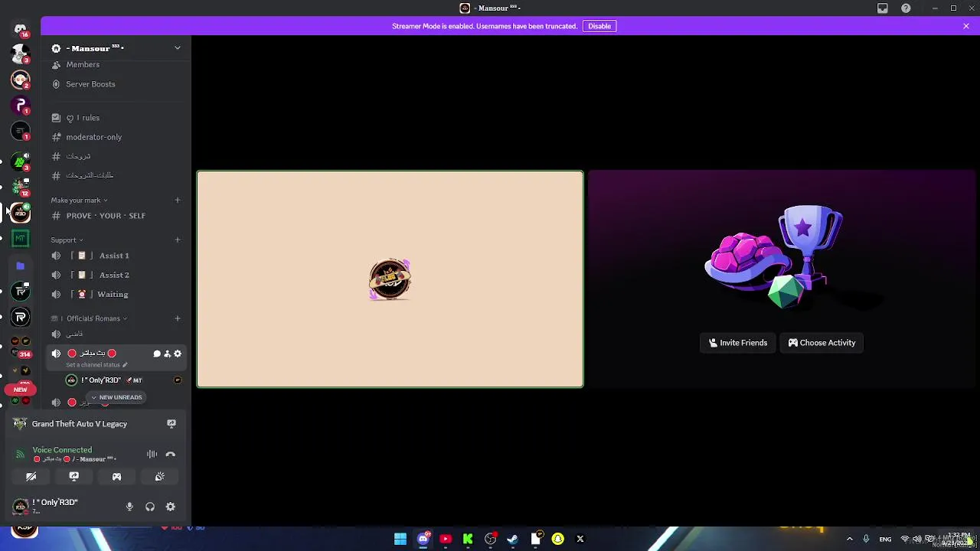Disable Streamer Mode from the banner

point(599,26)
